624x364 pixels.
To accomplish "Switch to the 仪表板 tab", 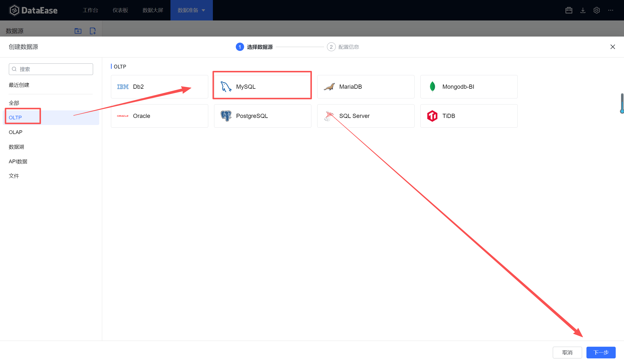I will tap(120, 10).
